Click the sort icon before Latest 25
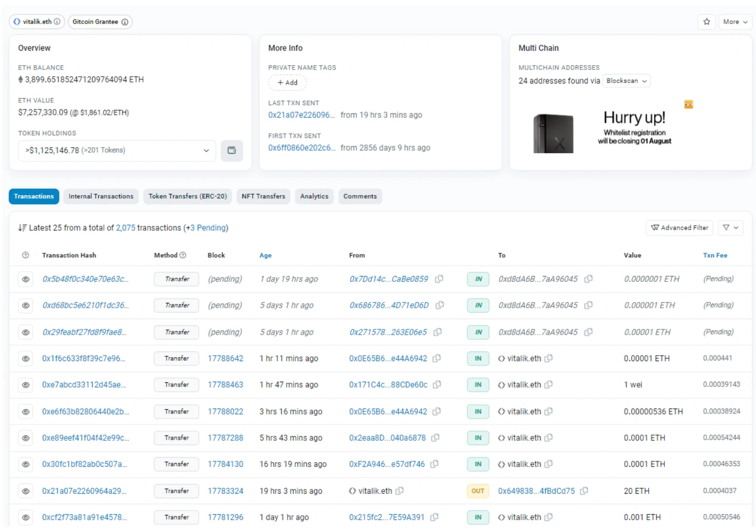 (22, 228)
